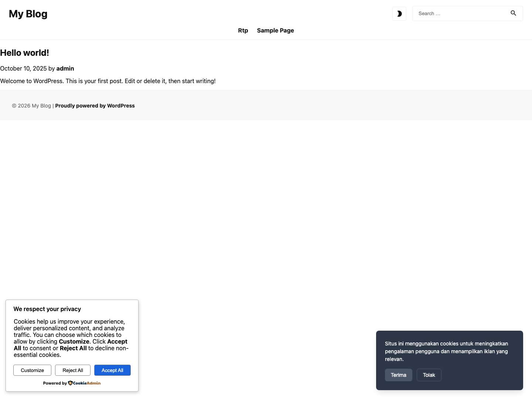Image resolution: width=532 pixels, height=399 pixels.
Task: Open the Sample Page menu item
Action: point(275,30)
